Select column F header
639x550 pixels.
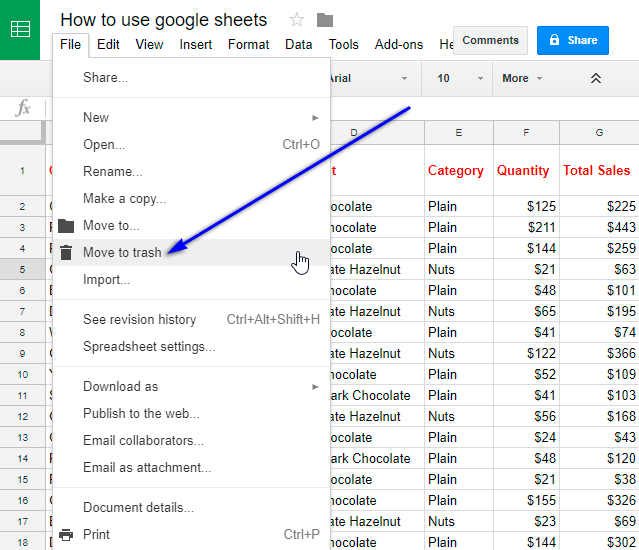(x=527, y=132)
